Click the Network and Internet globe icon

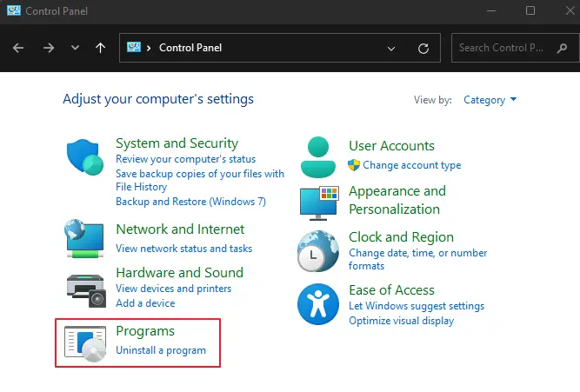click(84, 238)
